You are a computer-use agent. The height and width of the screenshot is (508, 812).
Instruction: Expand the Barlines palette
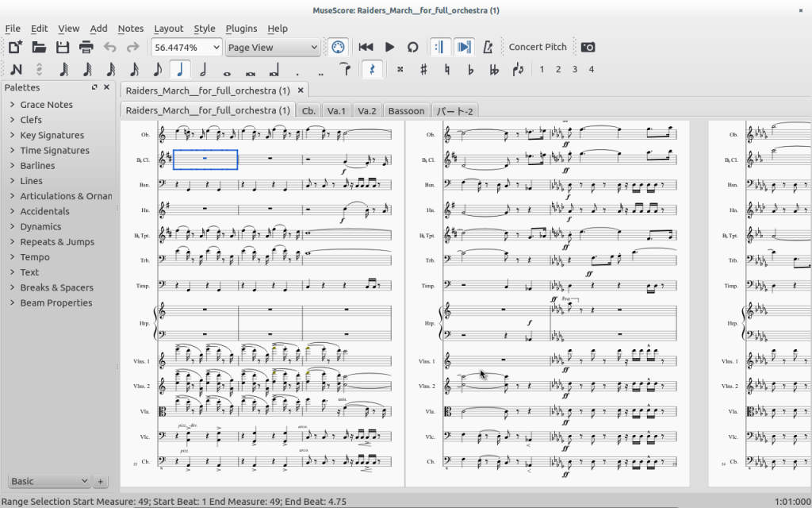point(12,165)
